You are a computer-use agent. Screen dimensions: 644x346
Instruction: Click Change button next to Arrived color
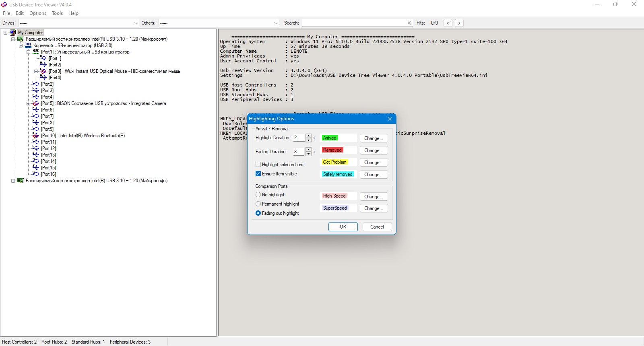pyautogui.click(x=374, y=138)
